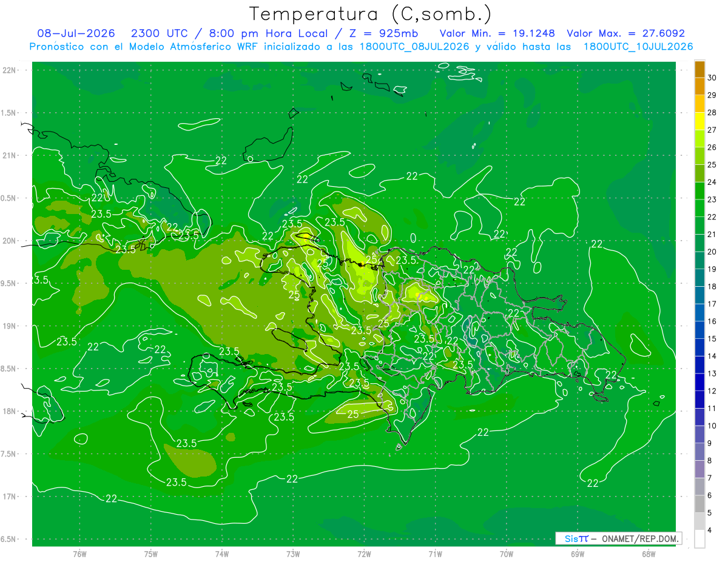Screen dimensions: 728x562
Task: Click latitude axis label '0.5N'
Action: click(9, 198)
